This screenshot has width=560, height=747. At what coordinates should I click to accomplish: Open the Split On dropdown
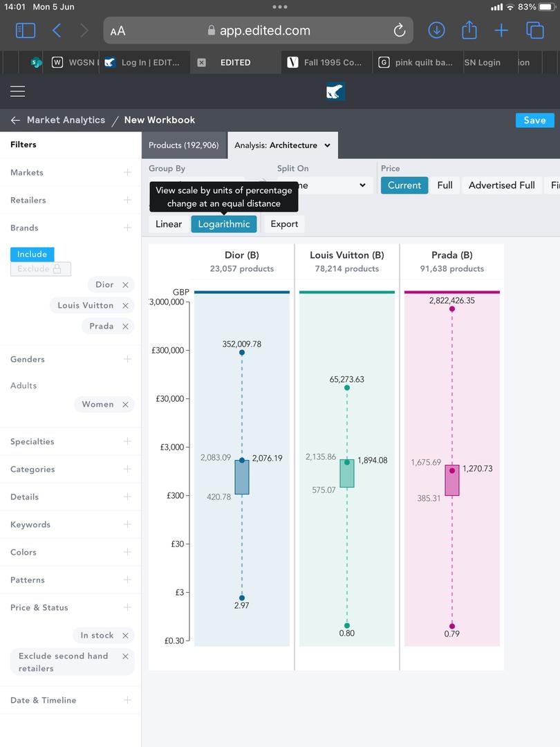point(324,185)
